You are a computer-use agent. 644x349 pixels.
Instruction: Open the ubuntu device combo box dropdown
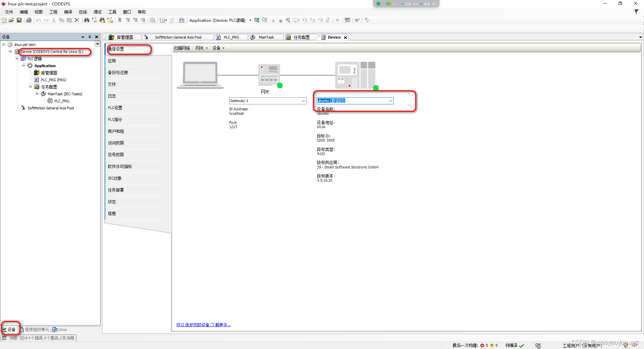[x=390, y=101]
